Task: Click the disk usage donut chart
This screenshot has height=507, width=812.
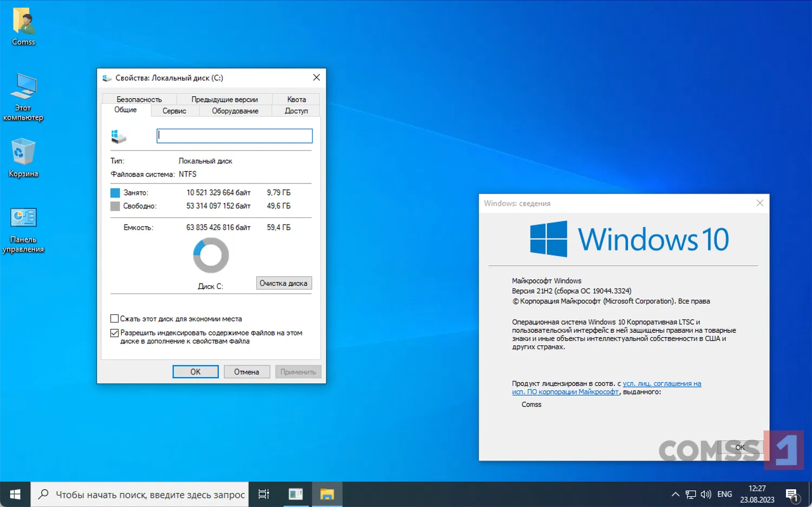Action: pos(211,255)
